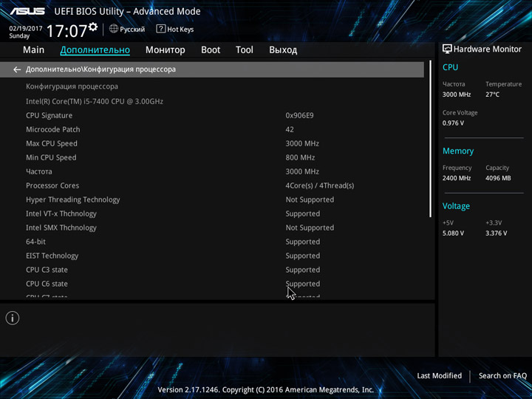
Task: Select the CPU C3 state row
Action: point(212,270)
